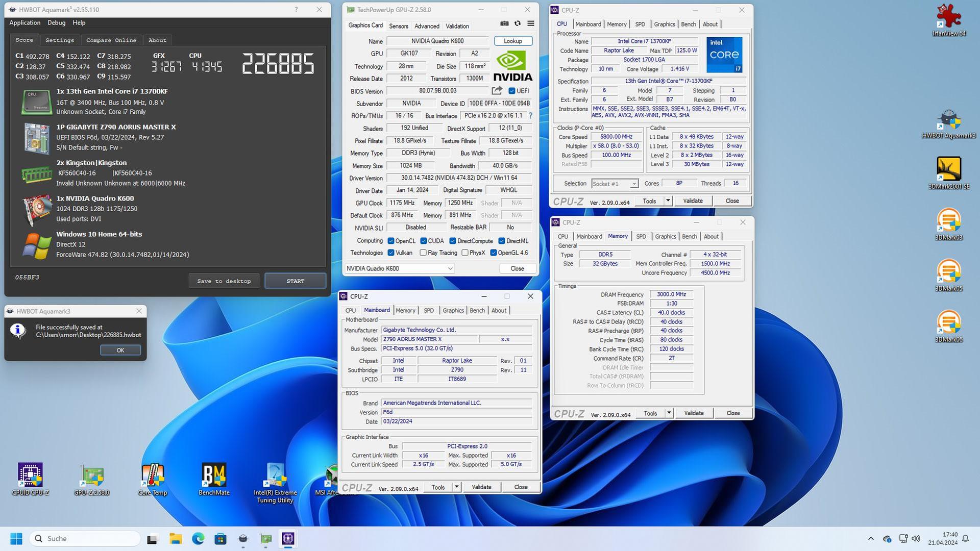This screenshot has height=551, width=980.
Task: Take GPU-Z screenshot with camera icon
Action: pyautogui.click(x=504, y=23)
